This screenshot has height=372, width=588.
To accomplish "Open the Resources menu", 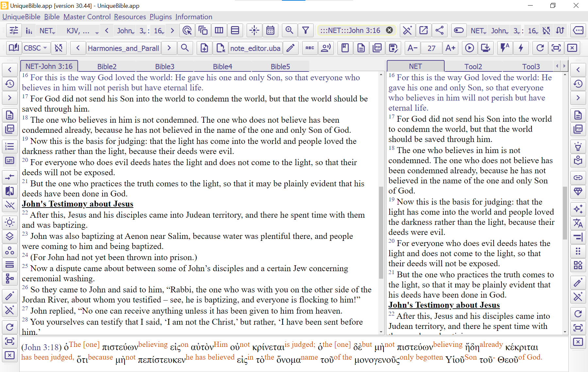I will click(130, 17).
